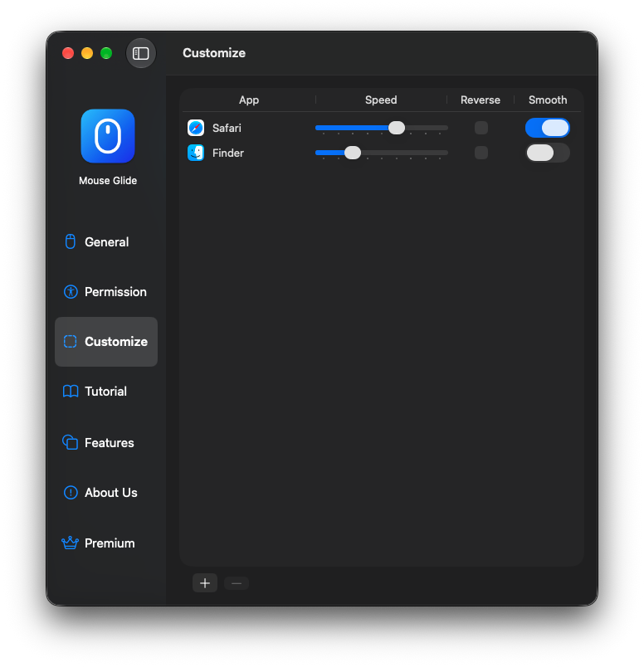Go to the Tutorial section
This screenshot has width=644, height=667.
[106, 392]
